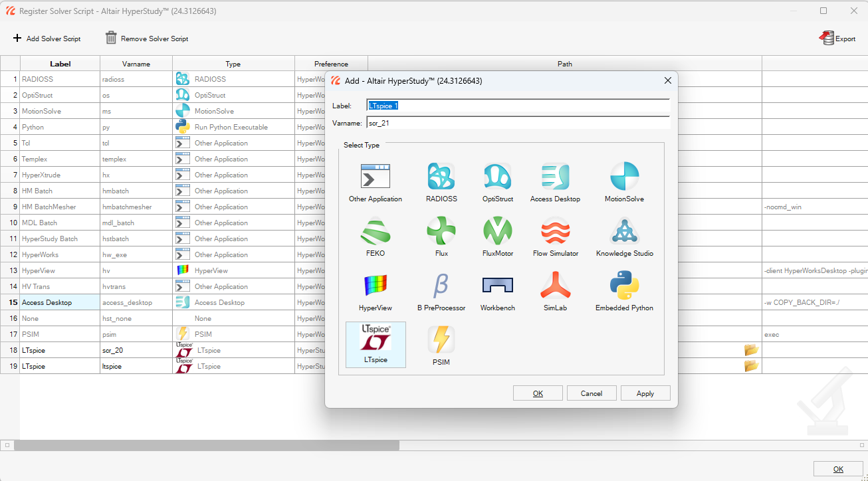
Task: Open folder browser for row 18 LTspice path
Action: (x=751, y=350)
